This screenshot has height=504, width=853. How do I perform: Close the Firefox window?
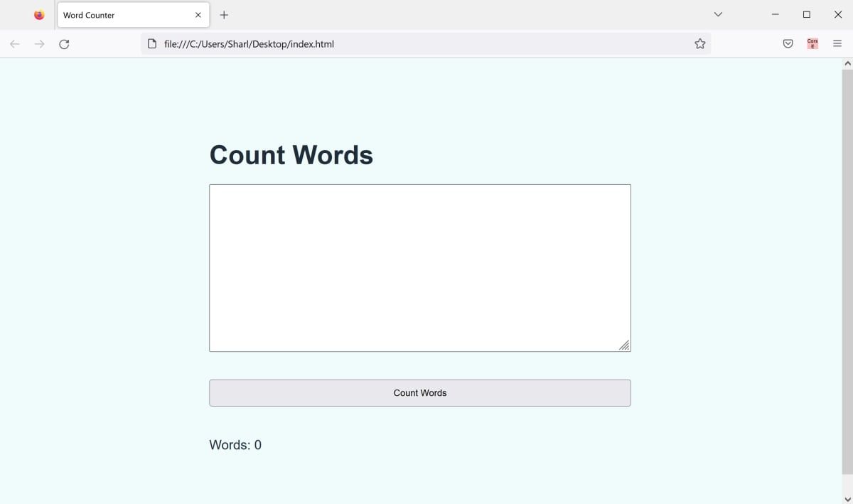point(837,14)
